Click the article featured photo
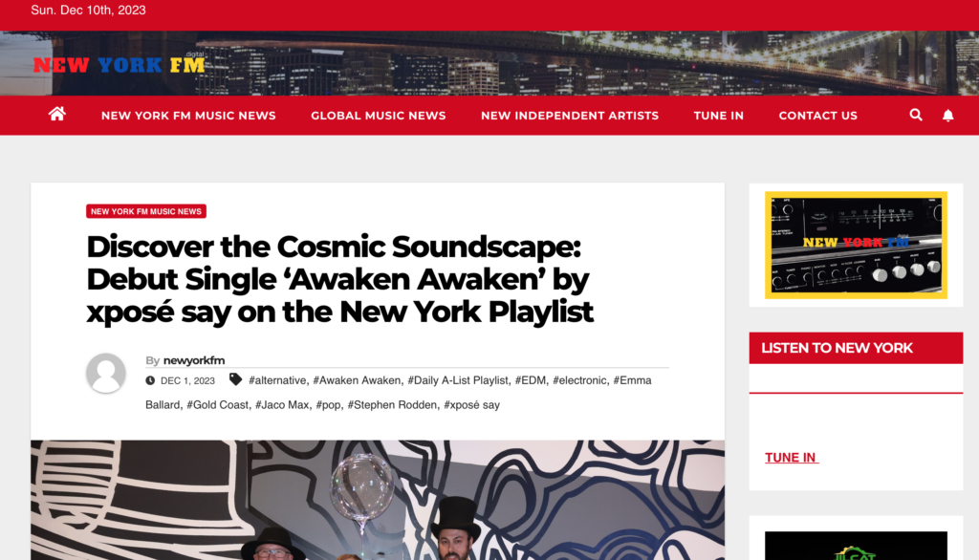 click(x=378, y=500)
